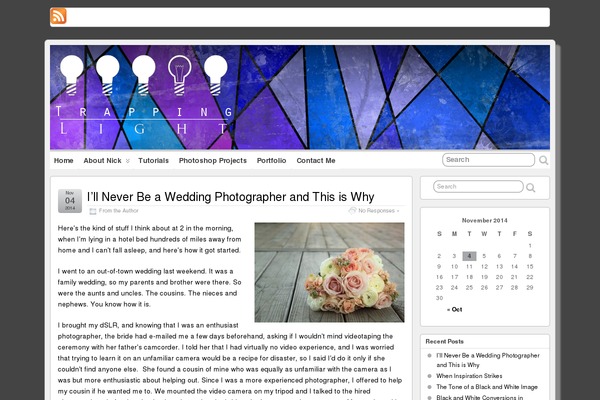Open recent post I'll Never Be a Wedding Photographer
600x400 pixels.
pyautogui.click(x=488, y=360)
